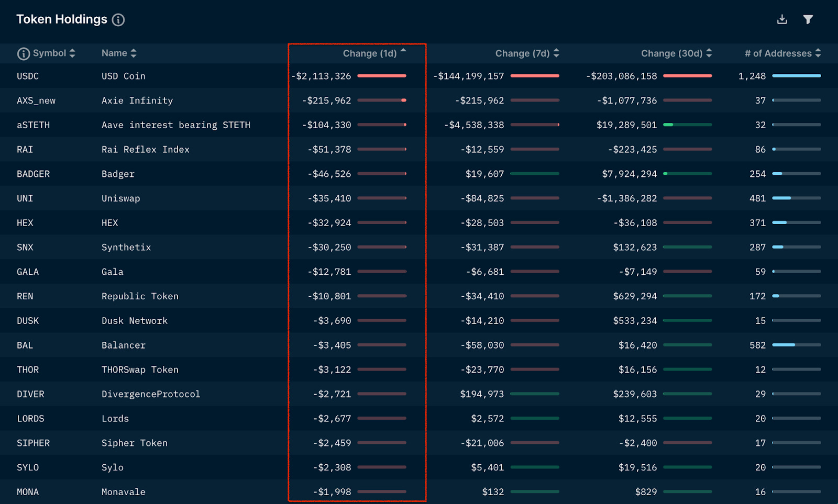Sort by Symbol column arrows
The width and height of the screenshot is (838, 504).
tap(72, 53)
